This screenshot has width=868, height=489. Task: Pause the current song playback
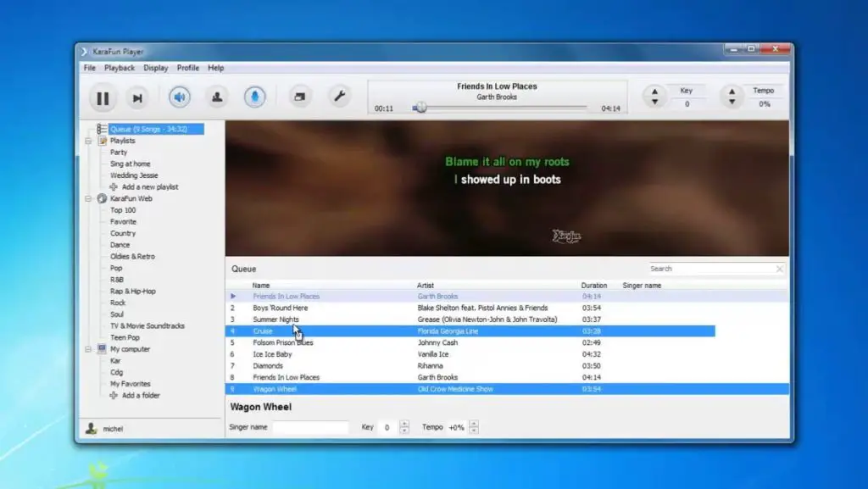[103, 98]
